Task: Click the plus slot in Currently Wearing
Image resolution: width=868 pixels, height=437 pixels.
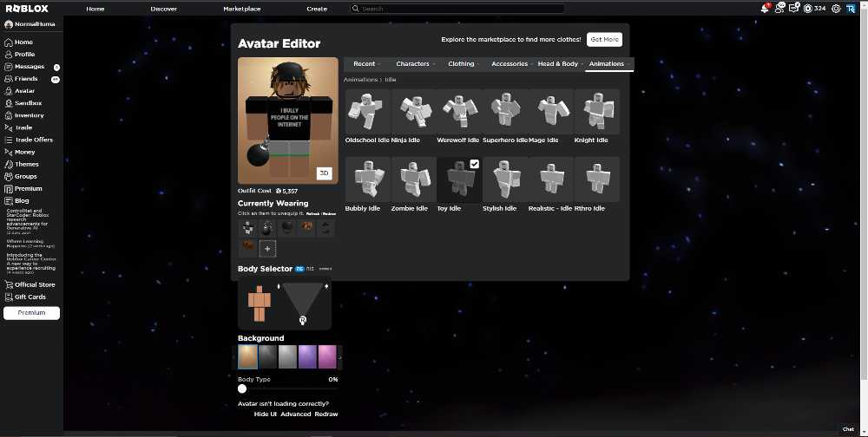Action: point(267,249)
